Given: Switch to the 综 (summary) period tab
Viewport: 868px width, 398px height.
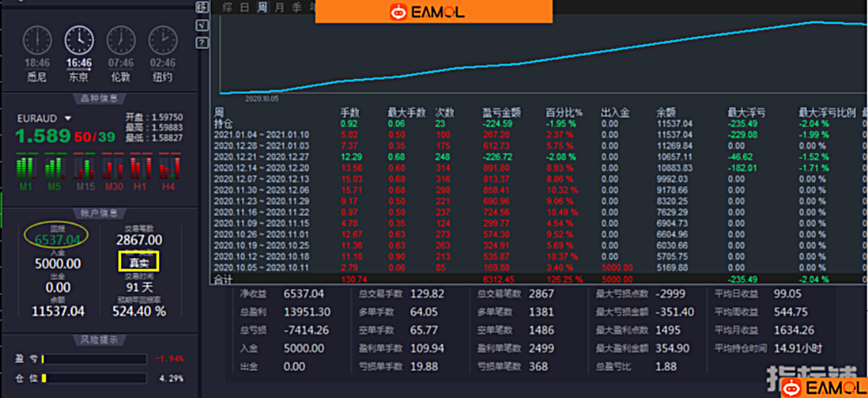Looking at the screenshot, I should [227, 7].
